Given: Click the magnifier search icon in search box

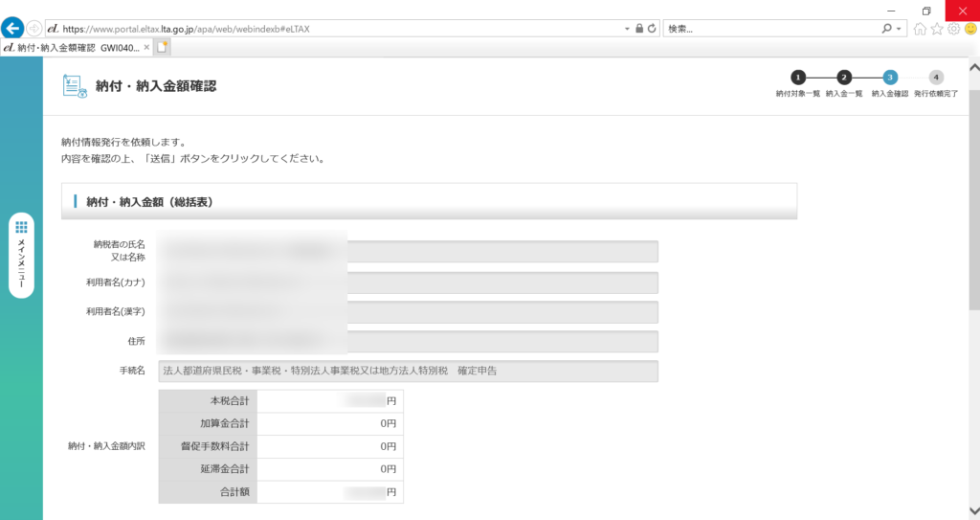Looking at the screenshot, I should click(x=886, y=29).
